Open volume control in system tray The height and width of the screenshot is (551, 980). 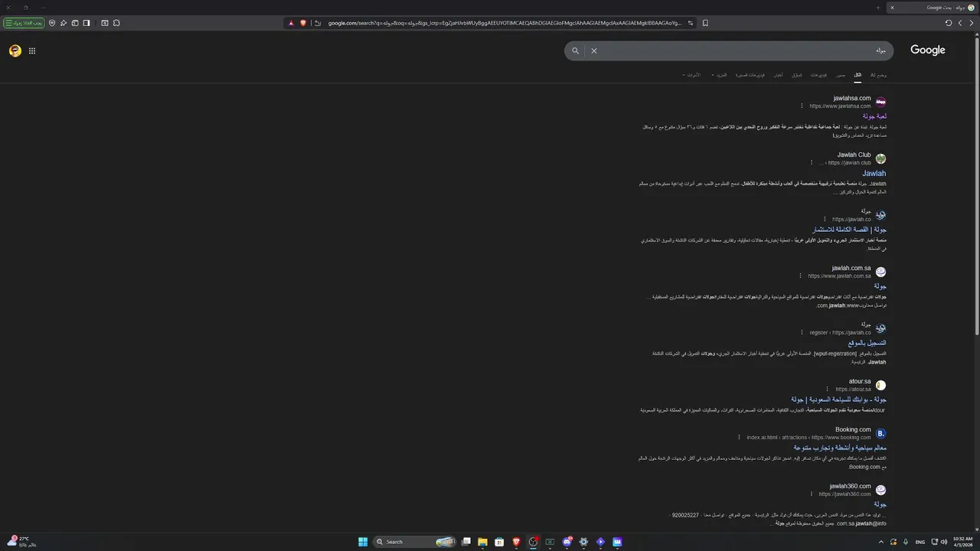click(x=943, y=542)
